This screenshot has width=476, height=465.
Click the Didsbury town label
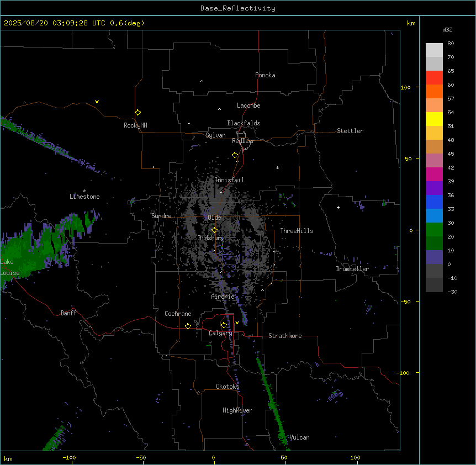(211, 238)
